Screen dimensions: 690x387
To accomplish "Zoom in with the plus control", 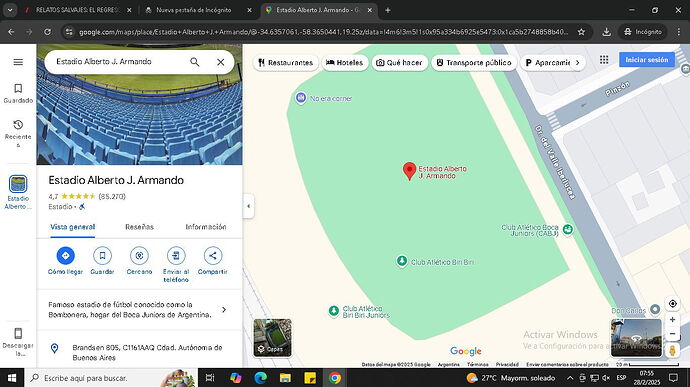I will click(672, 320).
